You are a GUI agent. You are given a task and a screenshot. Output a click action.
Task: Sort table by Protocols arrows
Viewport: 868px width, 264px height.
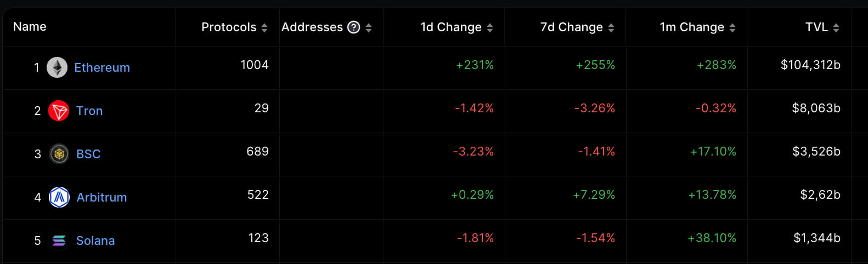click(x=264, y=28)
